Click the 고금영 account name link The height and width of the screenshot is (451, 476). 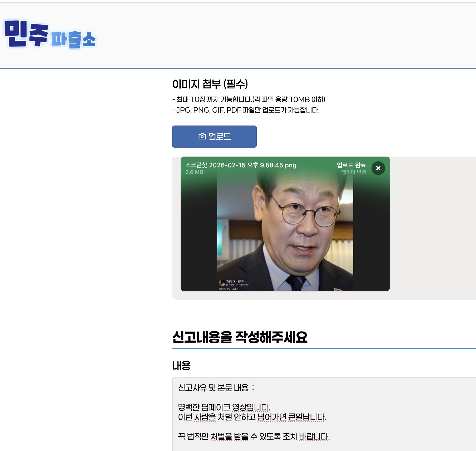[229, 281]
